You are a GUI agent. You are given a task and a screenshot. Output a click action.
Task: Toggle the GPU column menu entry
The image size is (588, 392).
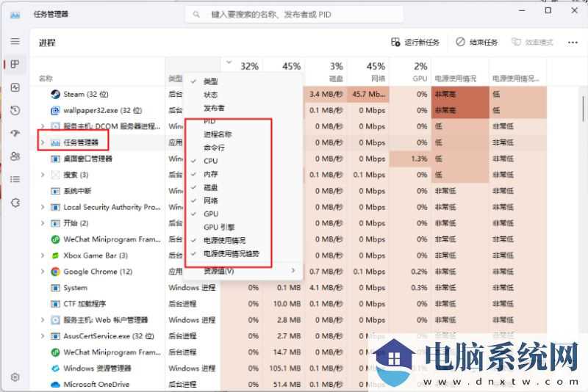click(x=243, y=214)
